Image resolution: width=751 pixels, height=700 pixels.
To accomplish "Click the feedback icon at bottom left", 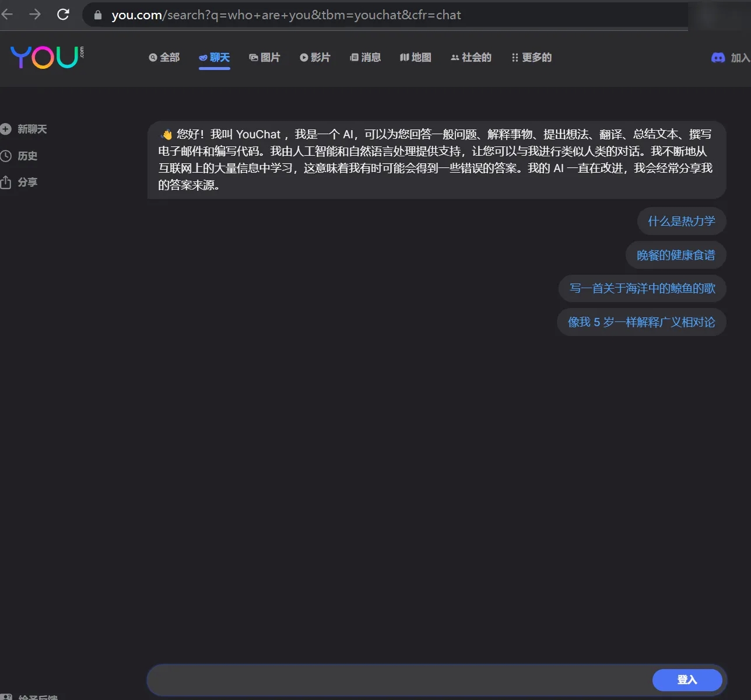I will coord(6,697).
